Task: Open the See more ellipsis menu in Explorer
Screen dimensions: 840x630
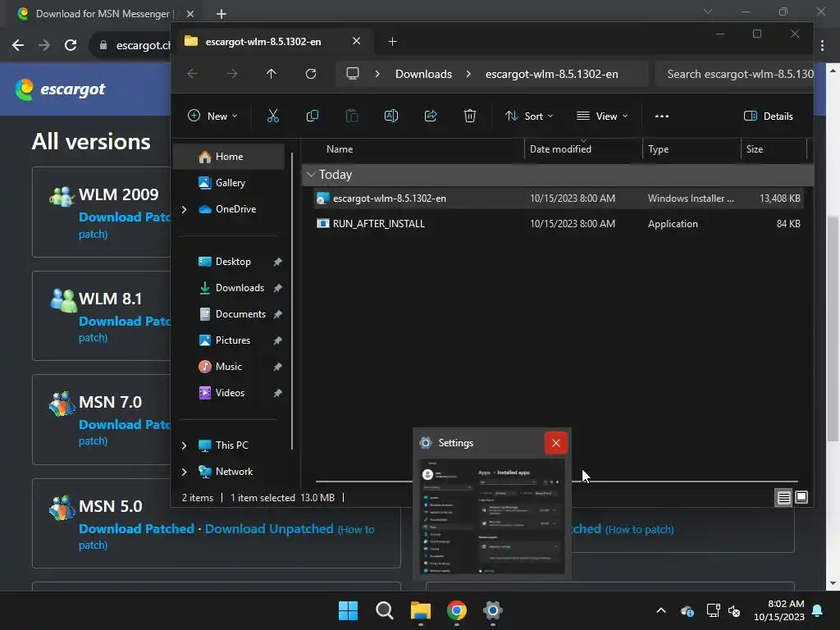Action: pyautogui.click(x=662, y=116)
